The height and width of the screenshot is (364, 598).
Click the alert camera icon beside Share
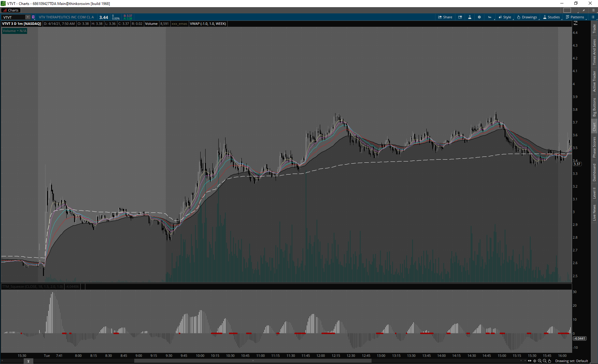point(460,17)
